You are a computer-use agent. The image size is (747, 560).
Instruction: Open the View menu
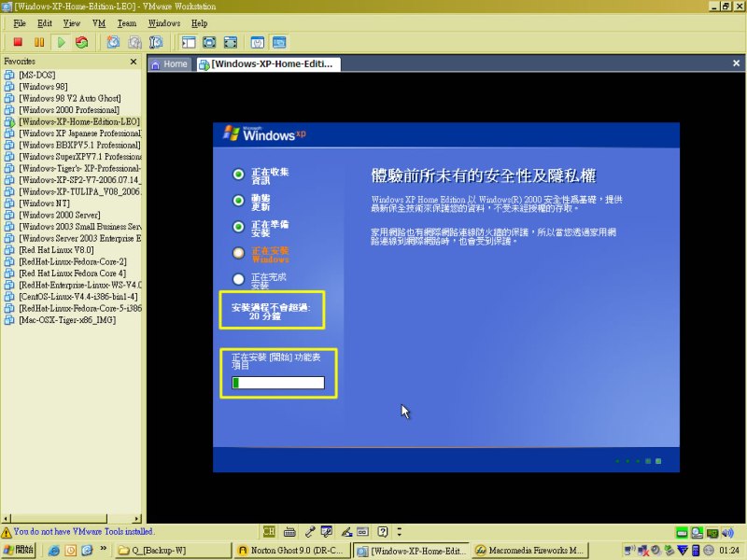point(72,23)
